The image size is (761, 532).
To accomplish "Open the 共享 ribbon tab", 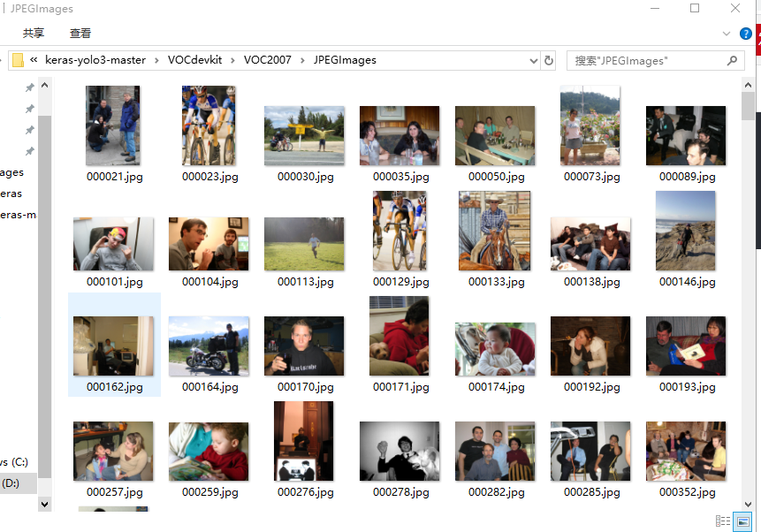I will coord(33,33).
